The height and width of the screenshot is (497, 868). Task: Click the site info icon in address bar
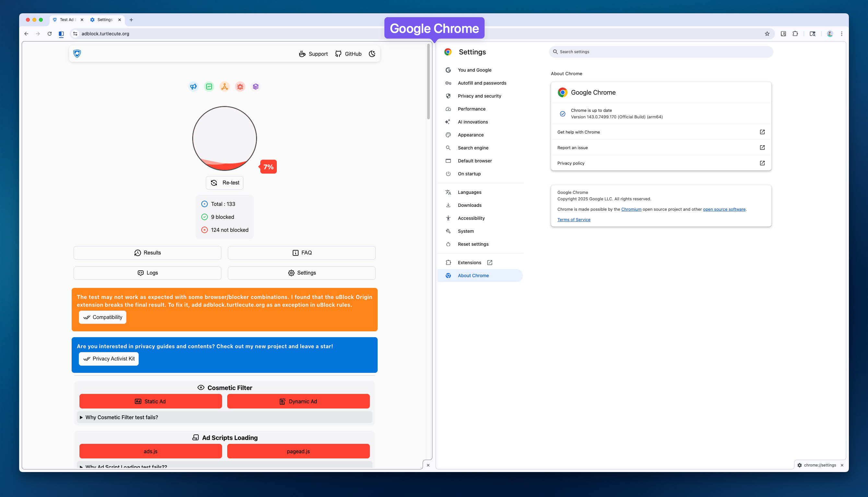(x=76, y=34)
